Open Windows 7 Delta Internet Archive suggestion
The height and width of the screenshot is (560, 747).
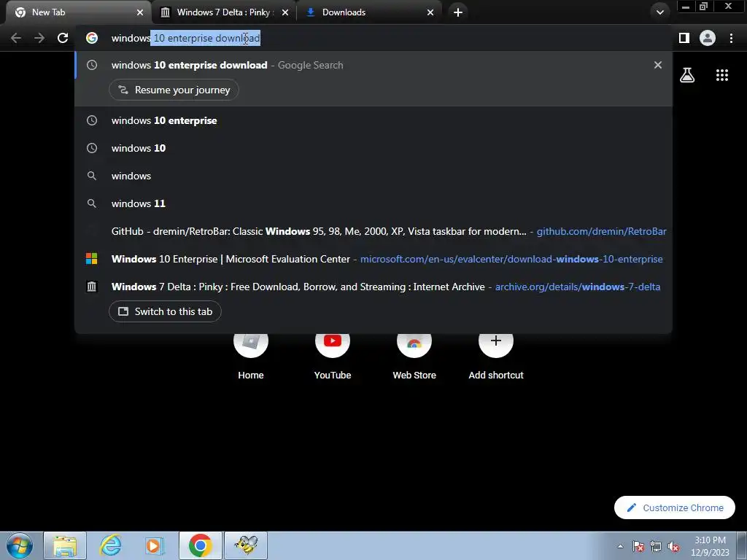coord(373,287)
